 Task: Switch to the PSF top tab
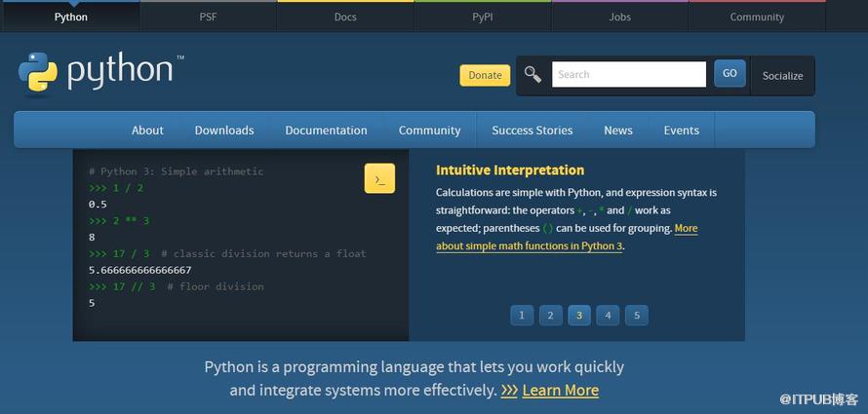[x=208, y=17]
